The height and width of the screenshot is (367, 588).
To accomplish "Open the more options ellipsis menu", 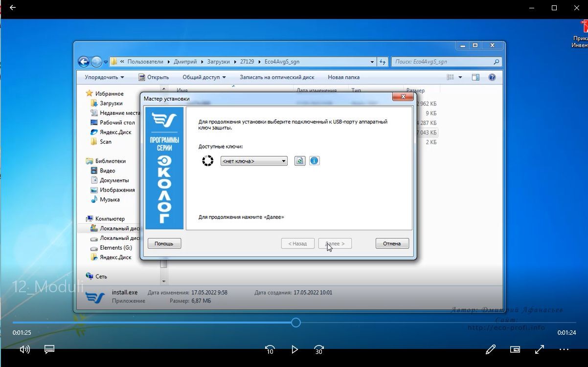I will [564, 349].
